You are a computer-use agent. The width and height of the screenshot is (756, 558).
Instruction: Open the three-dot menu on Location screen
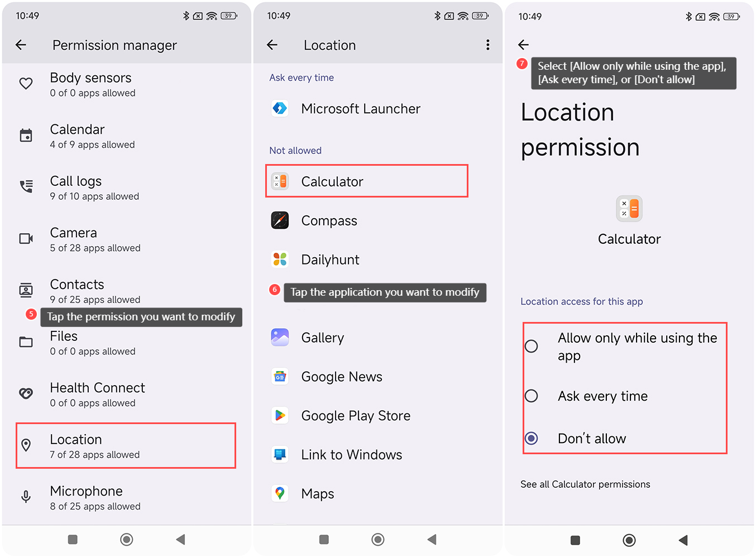coord(487,45)
